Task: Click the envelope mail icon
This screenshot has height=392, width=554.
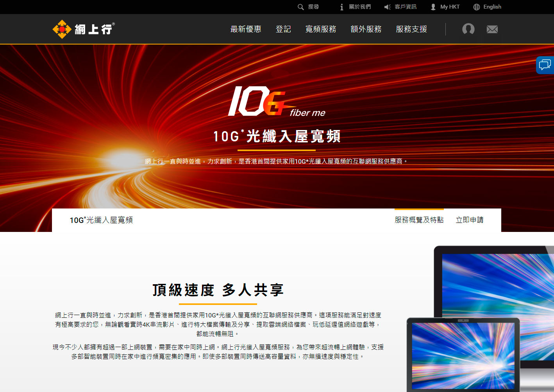Action: (x=492, y=29)
